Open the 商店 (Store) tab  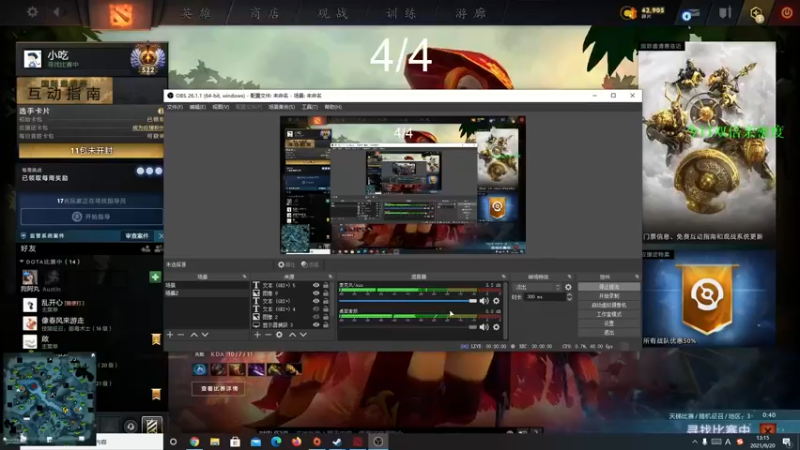(264, 13)
